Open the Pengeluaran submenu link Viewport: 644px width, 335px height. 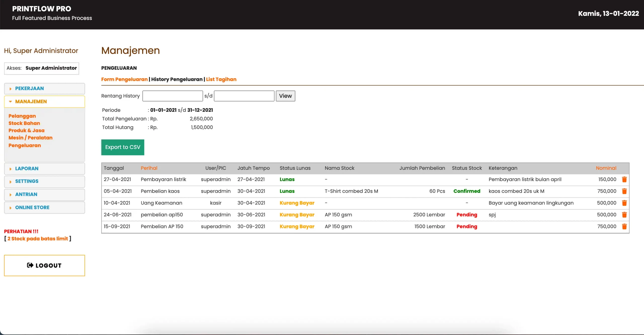click(25, 145)
